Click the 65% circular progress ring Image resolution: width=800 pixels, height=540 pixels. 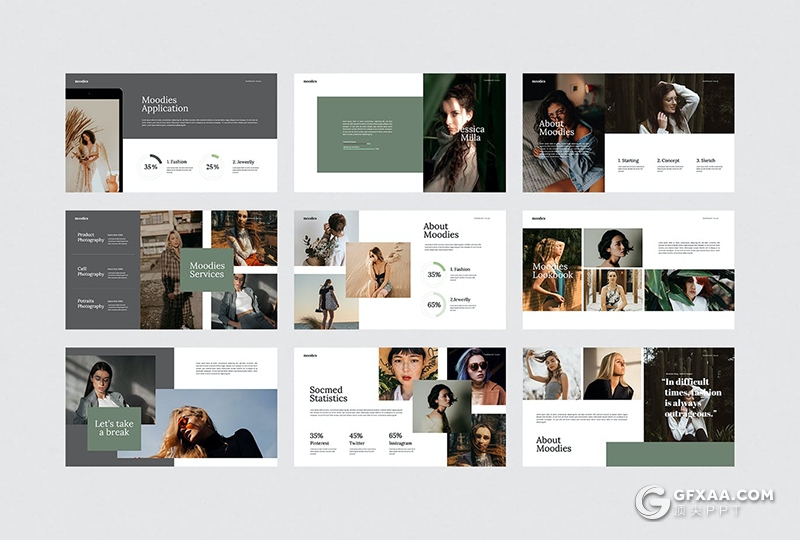(434, 304)
